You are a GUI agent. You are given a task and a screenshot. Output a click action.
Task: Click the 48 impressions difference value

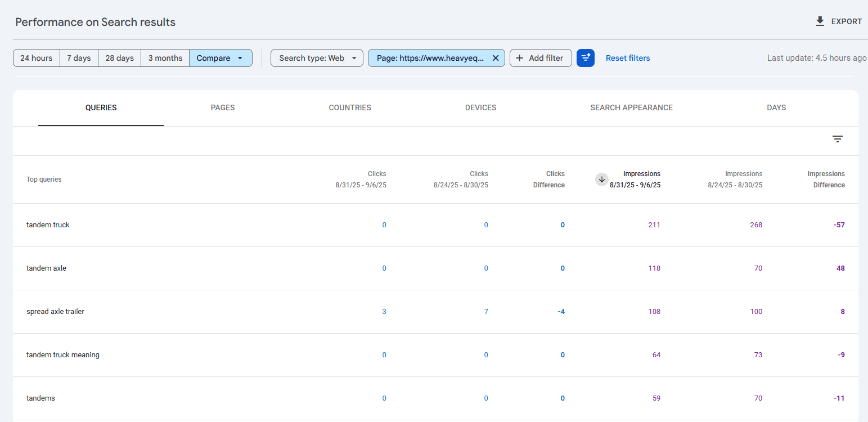[840, 268]
